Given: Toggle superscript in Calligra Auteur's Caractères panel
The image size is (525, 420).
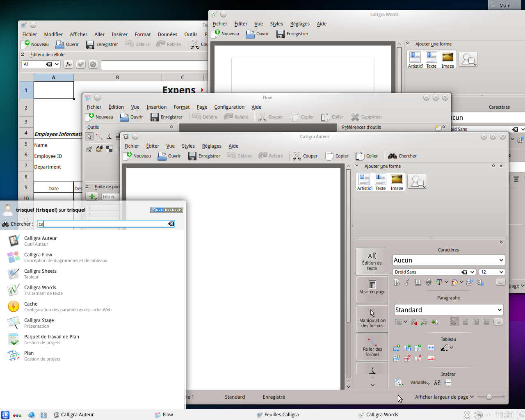Looking at the screenshot, I should point(470,282).
